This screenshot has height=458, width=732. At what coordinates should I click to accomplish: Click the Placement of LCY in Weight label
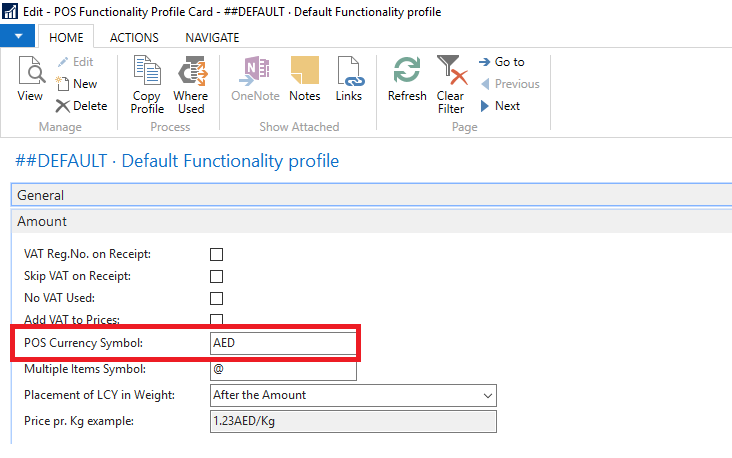99,395
